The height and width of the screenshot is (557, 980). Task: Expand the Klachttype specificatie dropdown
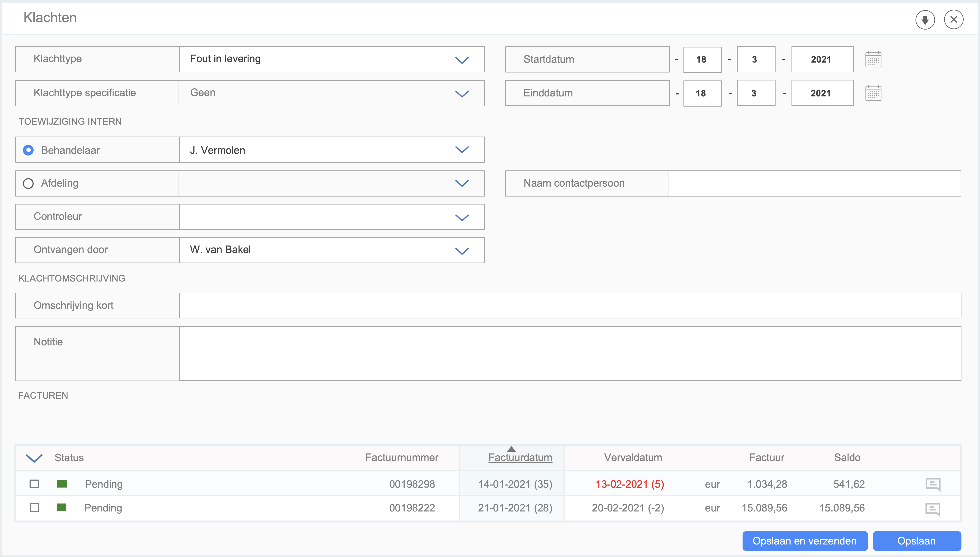click(462, 93)
